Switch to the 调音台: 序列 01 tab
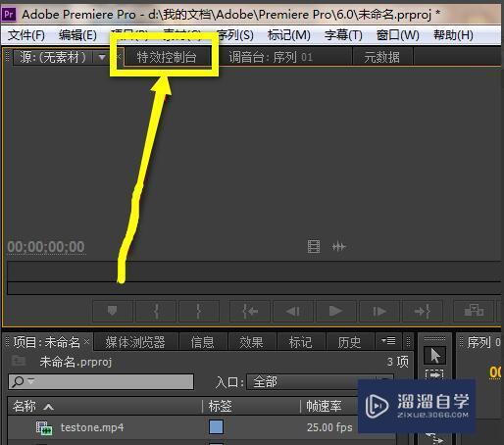The height and width of the screenshot is (445, 504). click(x=271, y=57)
